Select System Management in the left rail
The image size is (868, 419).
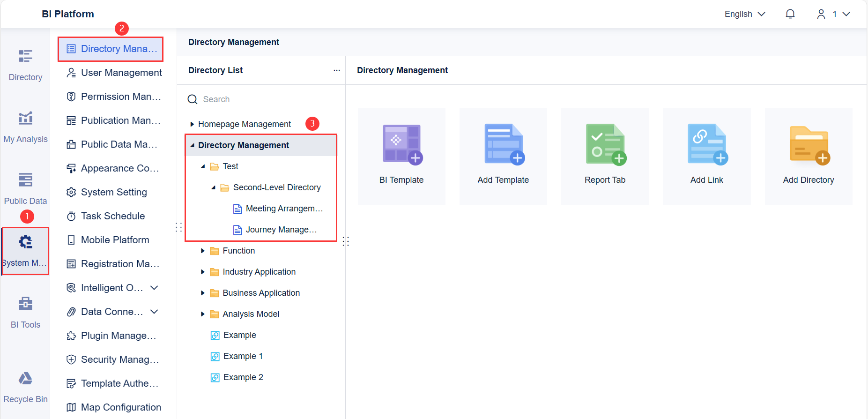(x=25, y=251)
